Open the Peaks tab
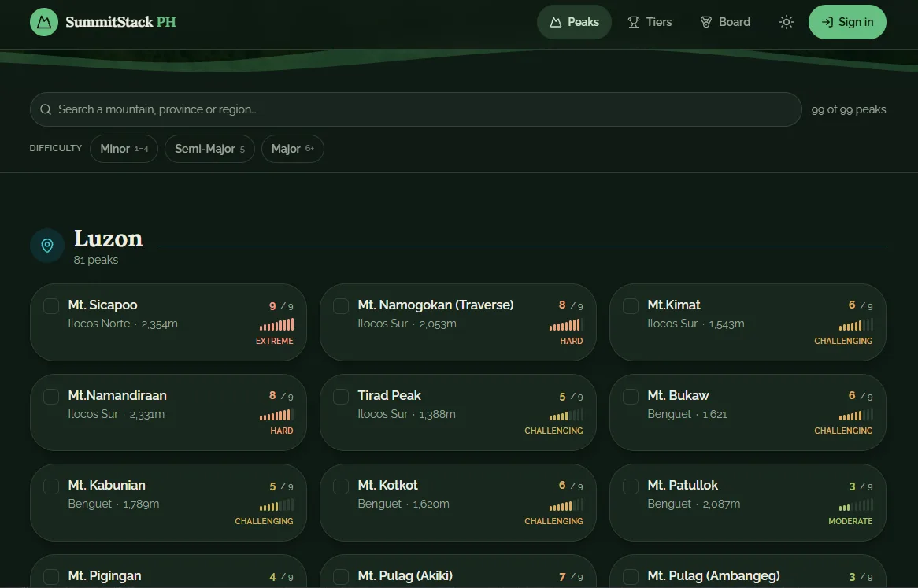Viewport: 918px width, 588px height. 574,22
